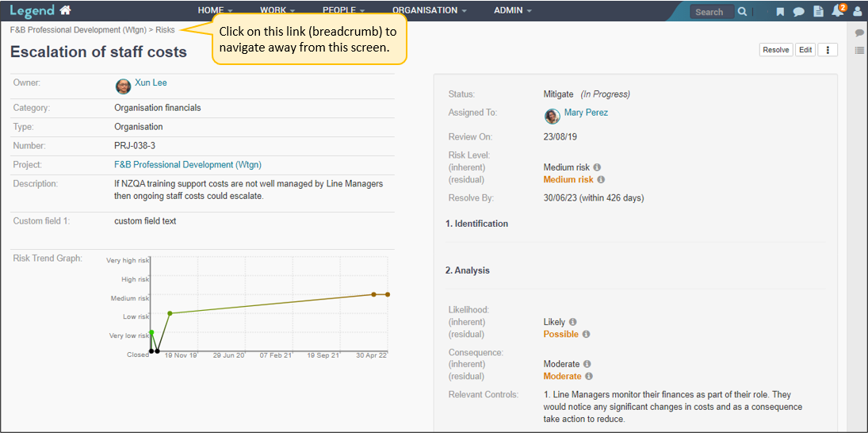Image resolution: width=868 pixels, height=433 pixels.
Task: Open the documents icon in header
Action: (818, 12)
